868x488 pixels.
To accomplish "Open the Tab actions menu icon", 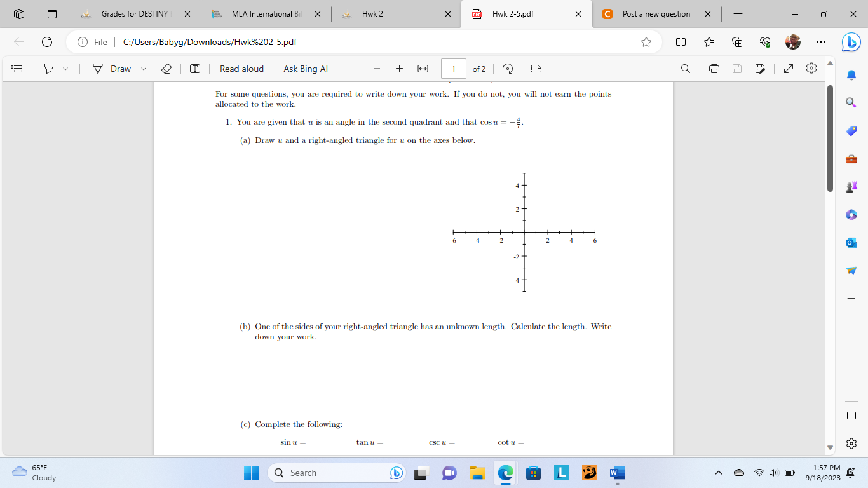I will point(52,14).
